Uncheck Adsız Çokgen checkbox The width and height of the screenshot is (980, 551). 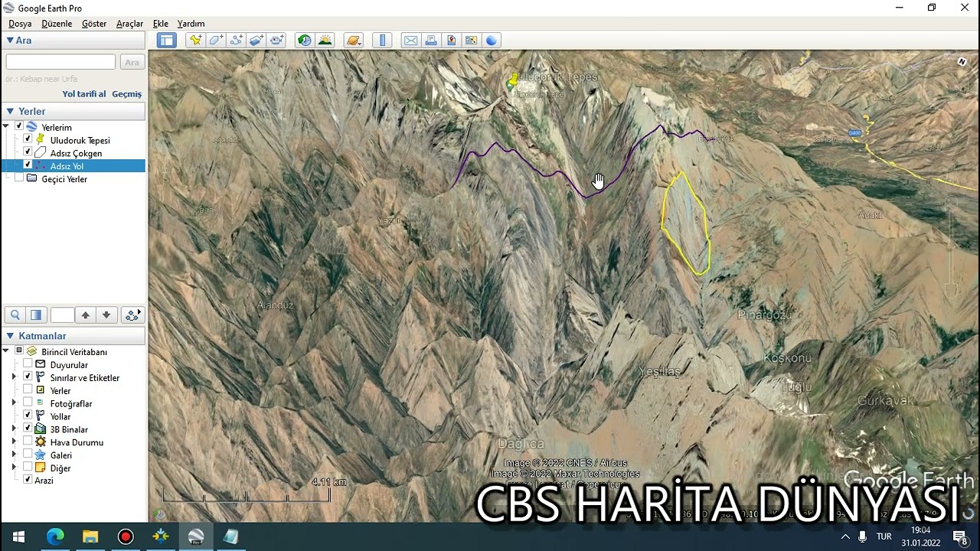28,153
